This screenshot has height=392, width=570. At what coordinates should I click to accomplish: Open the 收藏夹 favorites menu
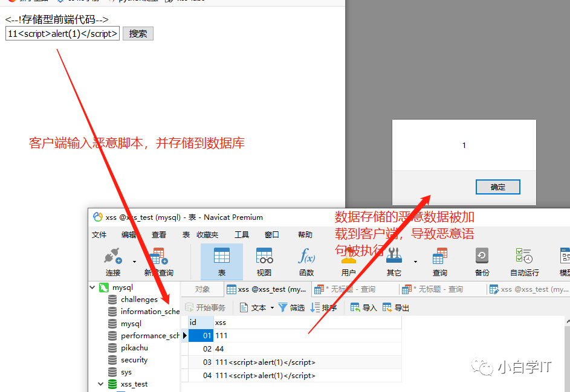coord(207,235)
